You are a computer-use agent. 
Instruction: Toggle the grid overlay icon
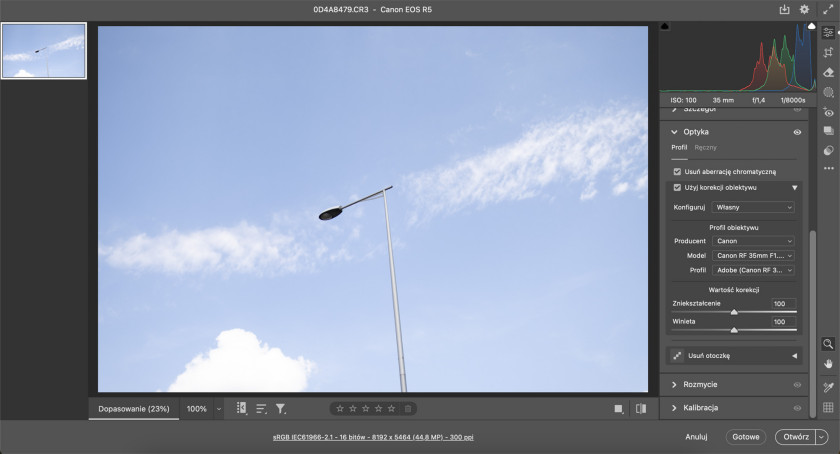click(828, 407)
